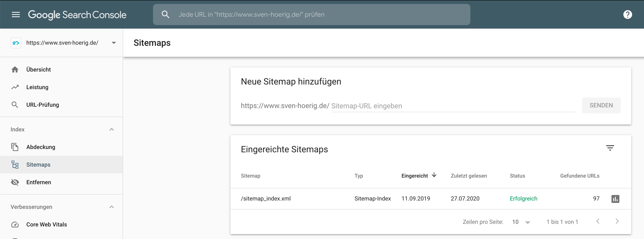
Task: Collapse the Index section
Action: click(112, 129)
